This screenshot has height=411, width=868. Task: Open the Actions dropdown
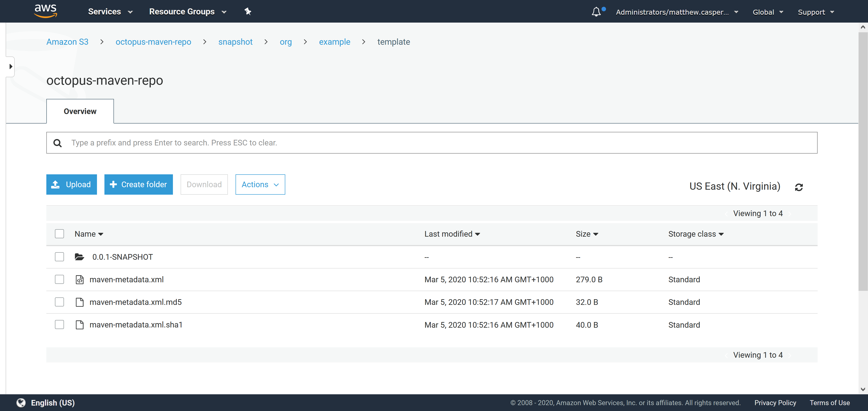tap(260, 184)
